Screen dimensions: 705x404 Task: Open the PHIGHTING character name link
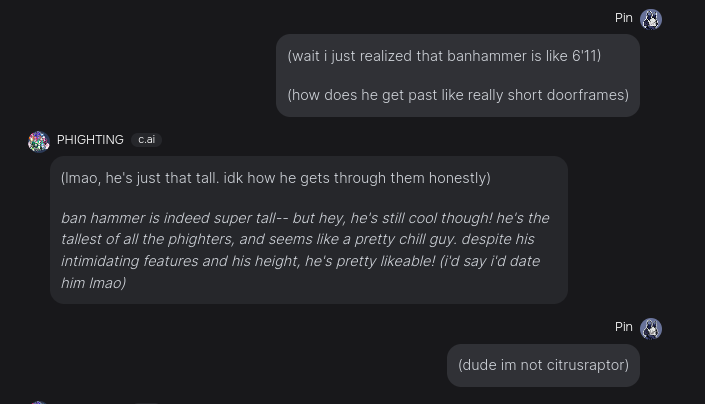(x=90, y=140)
